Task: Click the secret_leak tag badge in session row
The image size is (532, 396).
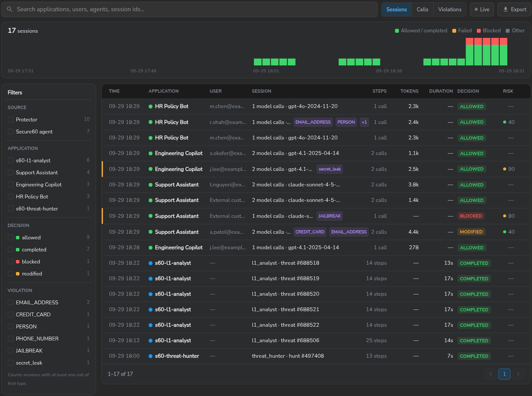Action: point(330,169)
